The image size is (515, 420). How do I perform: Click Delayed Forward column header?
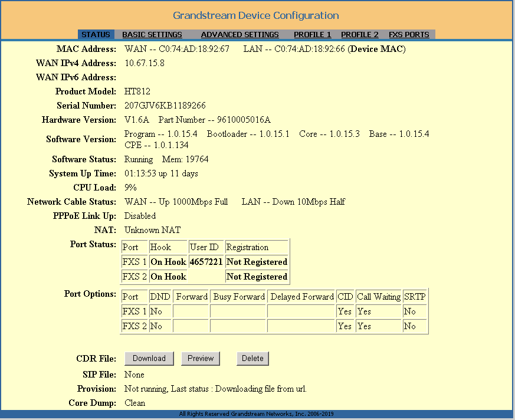[302, 297]
